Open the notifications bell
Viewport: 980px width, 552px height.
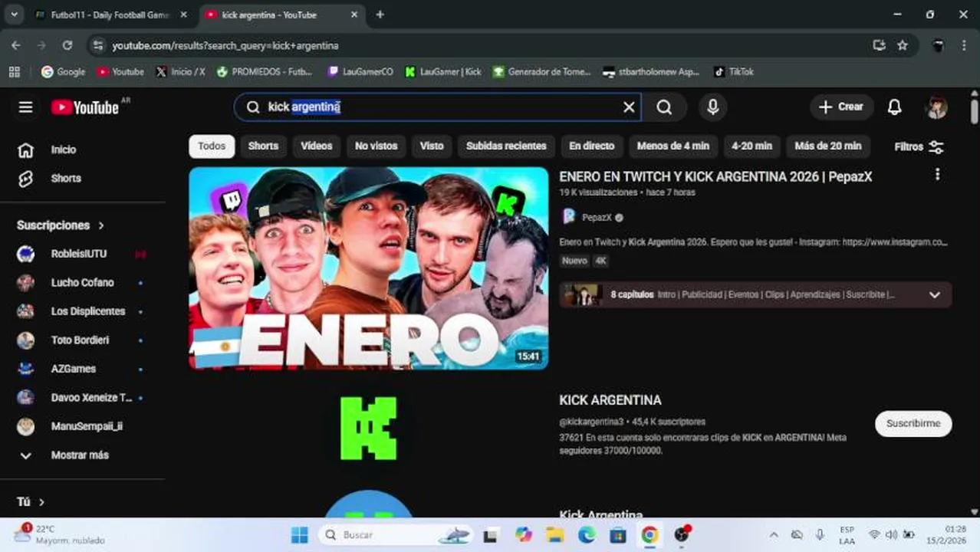tap(894, 107)
